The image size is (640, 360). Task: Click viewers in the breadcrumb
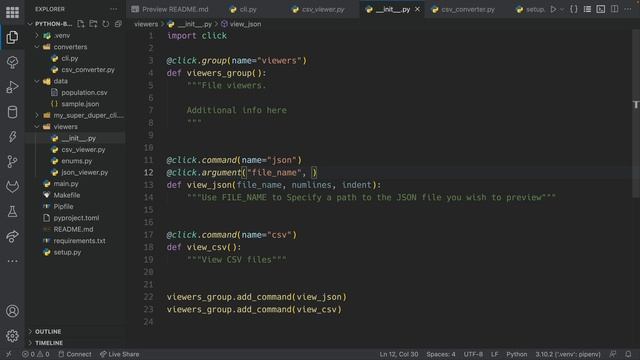(x=146, y=24)
